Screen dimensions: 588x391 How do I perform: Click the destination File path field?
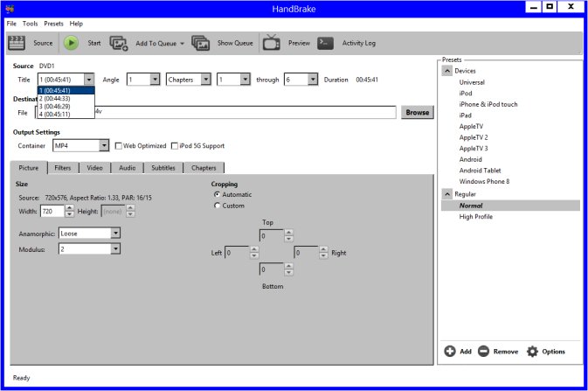coord(216,112)
